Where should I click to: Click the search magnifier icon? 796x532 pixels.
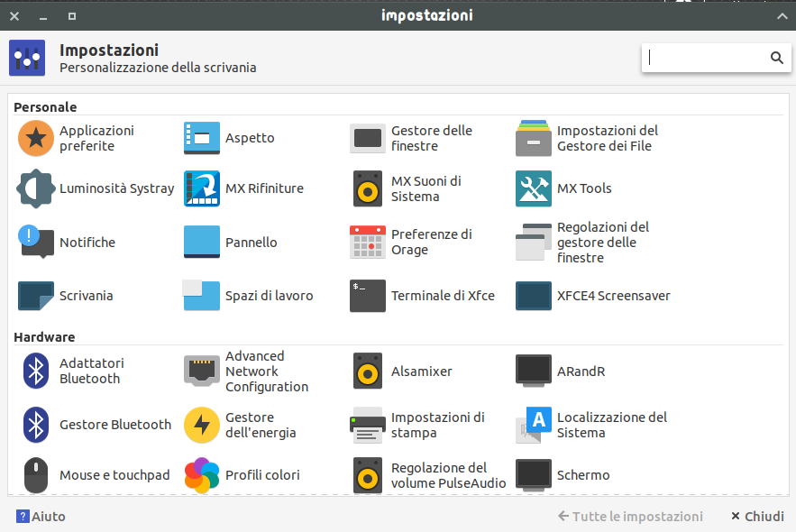[x=777, y=58]
